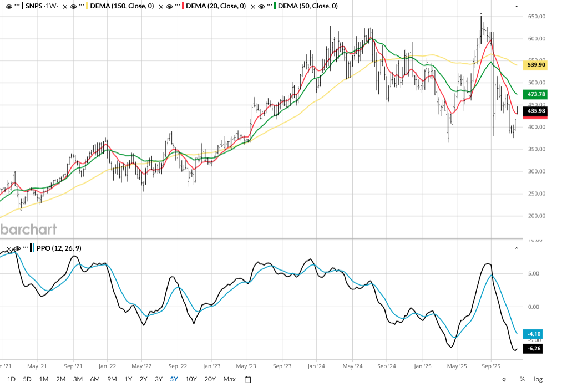Collapse the PPO pane using its caret
The width and height of the screenshot is (562, 392).
point(517,248)
